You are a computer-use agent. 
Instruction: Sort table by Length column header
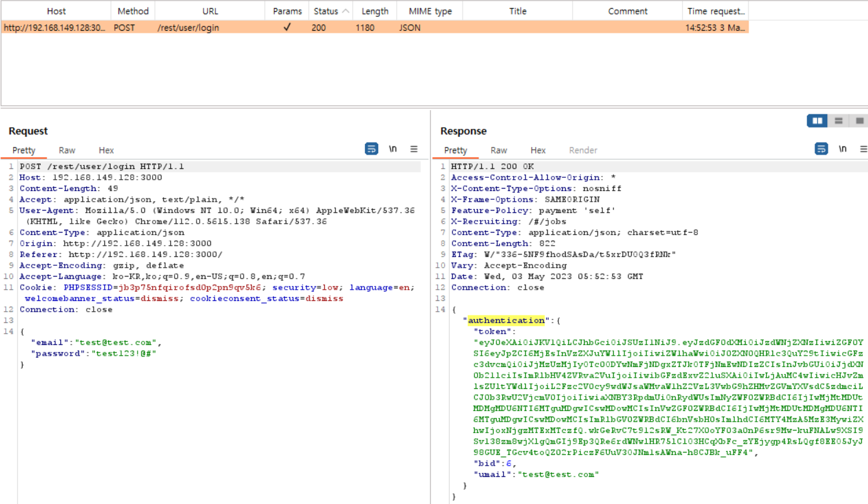click(x=375, y=11)
